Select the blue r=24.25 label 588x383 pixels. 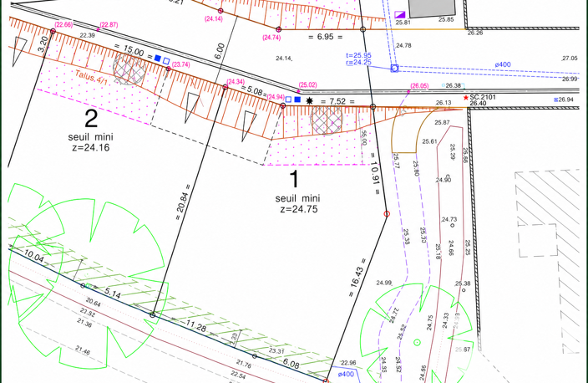click(x=358, y=63)
